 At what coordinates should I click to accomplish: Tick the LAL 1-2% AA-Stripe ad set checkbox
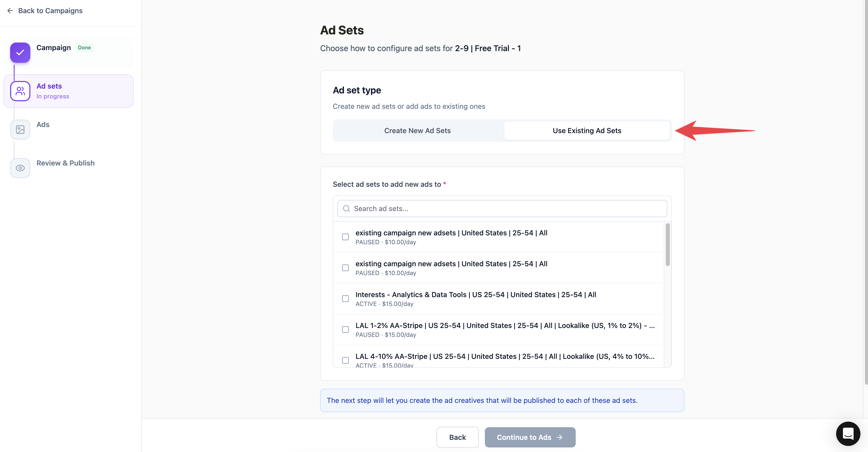tap(345, 330)
